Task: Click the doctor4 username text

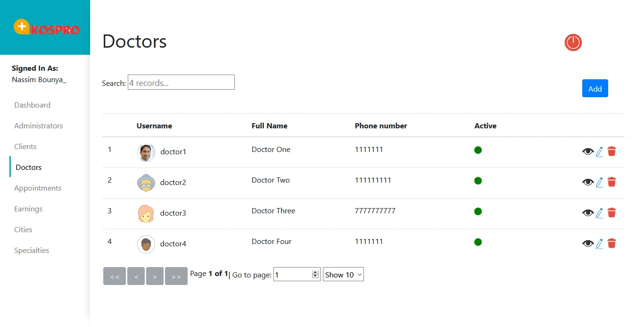Action: pyautogui.click(x=173, y=244)
